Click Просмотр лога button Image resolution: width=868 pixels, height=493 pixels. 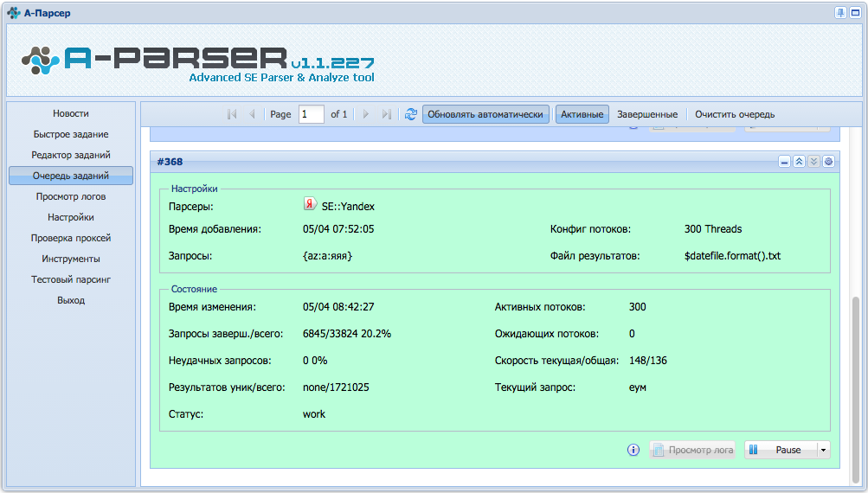692,450
